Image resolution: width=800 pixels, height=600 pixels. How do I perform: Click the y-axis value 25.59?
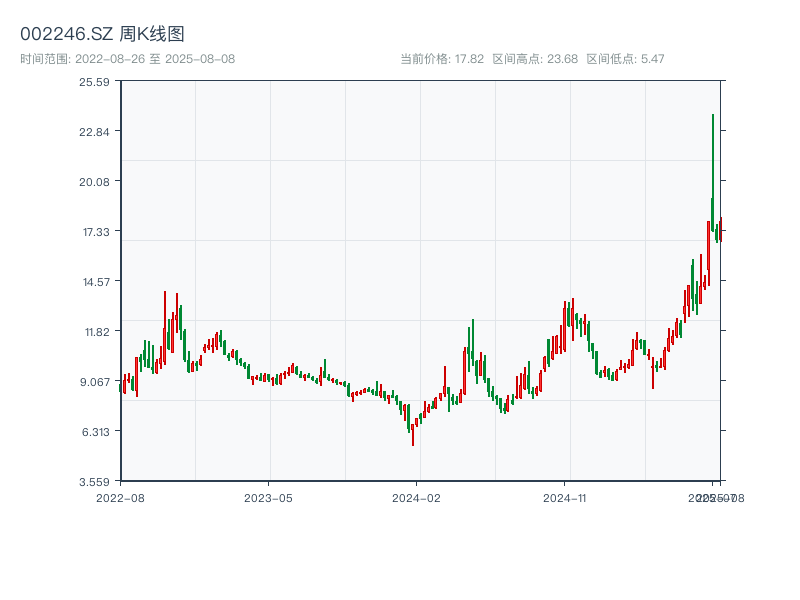pyautogui.click(x=94, y=82)
